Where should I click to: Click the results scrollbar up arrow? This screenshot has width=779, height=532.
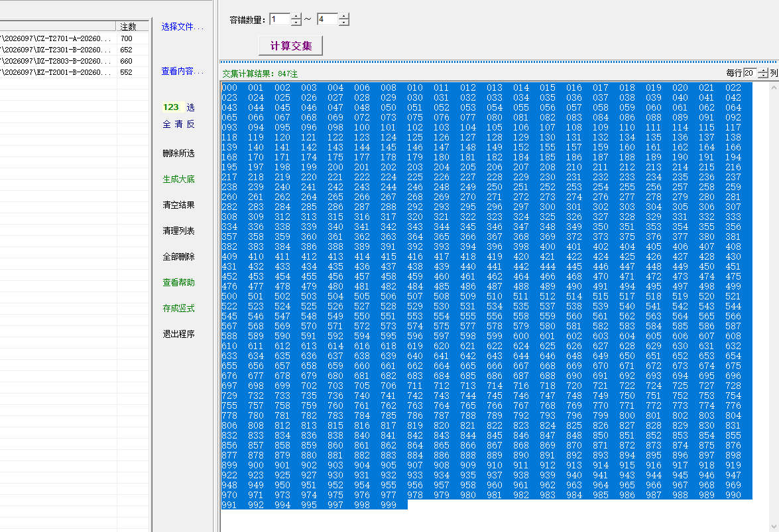[x=774, y=87]
